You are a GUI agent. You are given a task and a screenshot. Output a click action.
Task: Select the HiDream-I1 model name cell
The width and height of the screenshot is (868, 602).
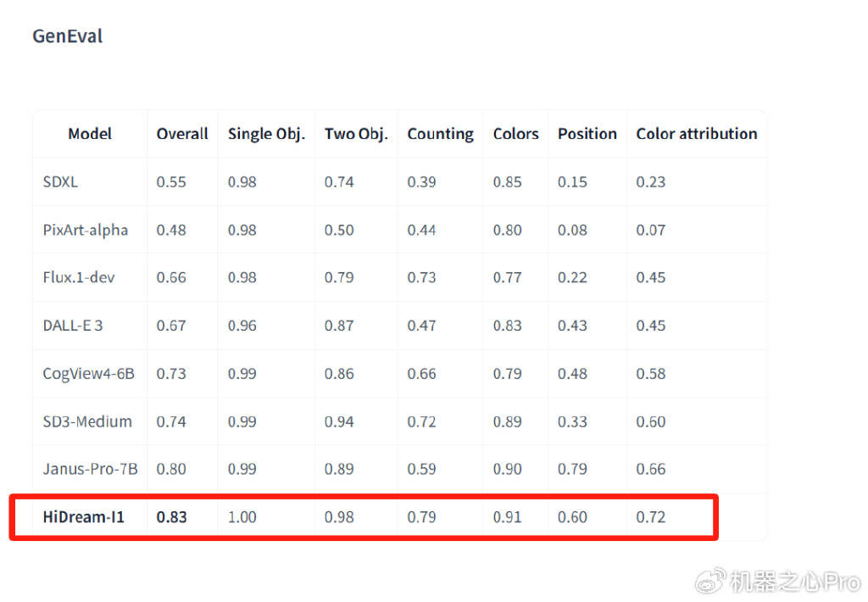84,516
